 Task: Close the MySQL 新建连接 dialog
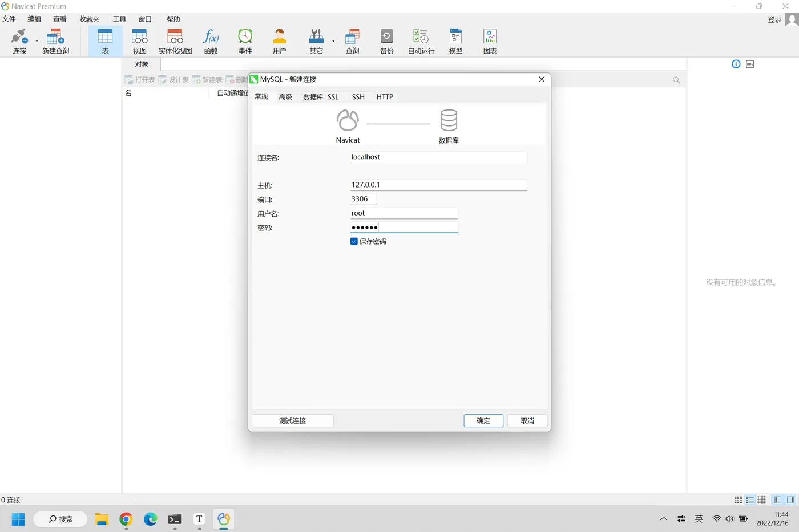click(542, 79)
